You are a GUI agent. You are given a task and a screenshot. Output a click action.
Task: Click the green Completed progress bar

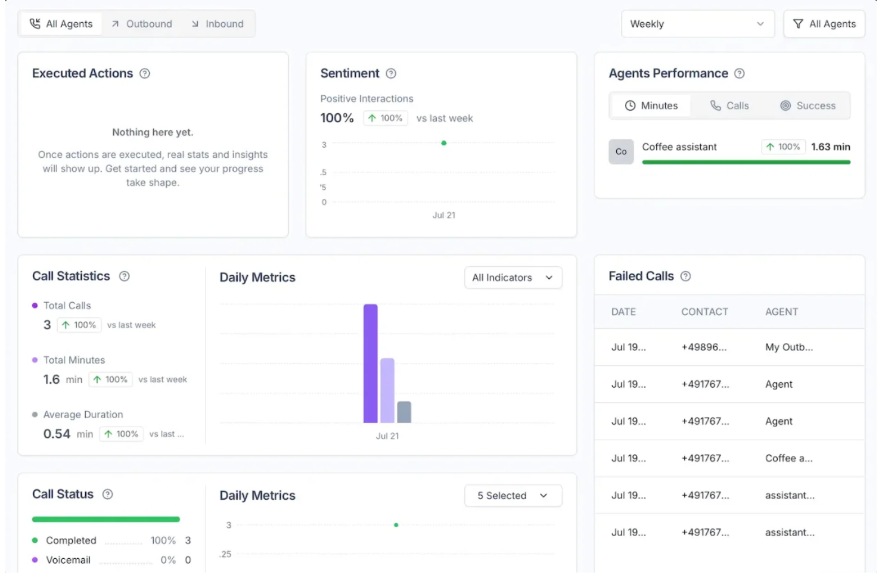click(105, 519)
